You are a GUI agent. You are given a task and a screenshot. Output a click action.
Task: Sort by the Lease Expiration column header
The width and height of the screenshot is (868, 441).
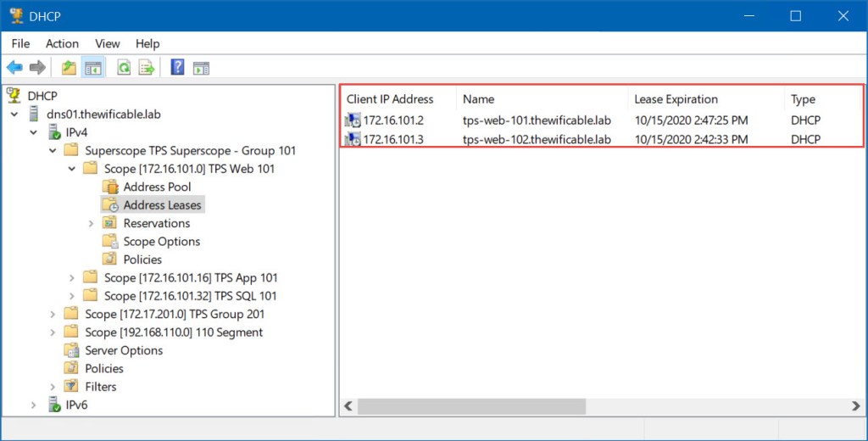[x=676, y=99]
